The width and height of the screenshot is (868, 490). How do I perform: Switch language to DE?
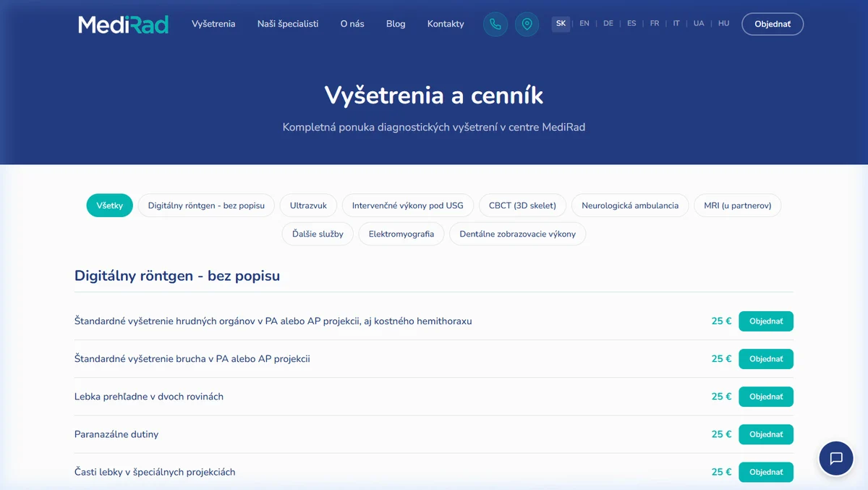pos(608,24)
